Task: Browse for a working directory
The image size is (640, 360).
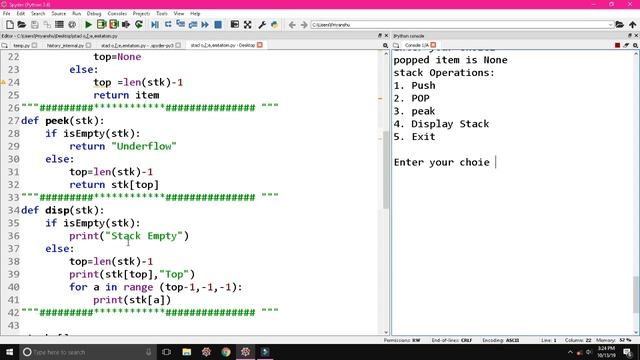Action: (x=620, y=24)
